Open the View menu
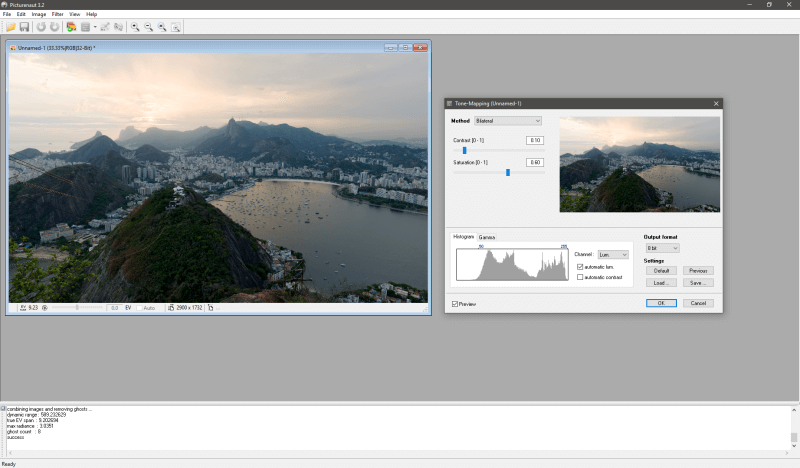The image size is (800, 468). tap(74, 14)
